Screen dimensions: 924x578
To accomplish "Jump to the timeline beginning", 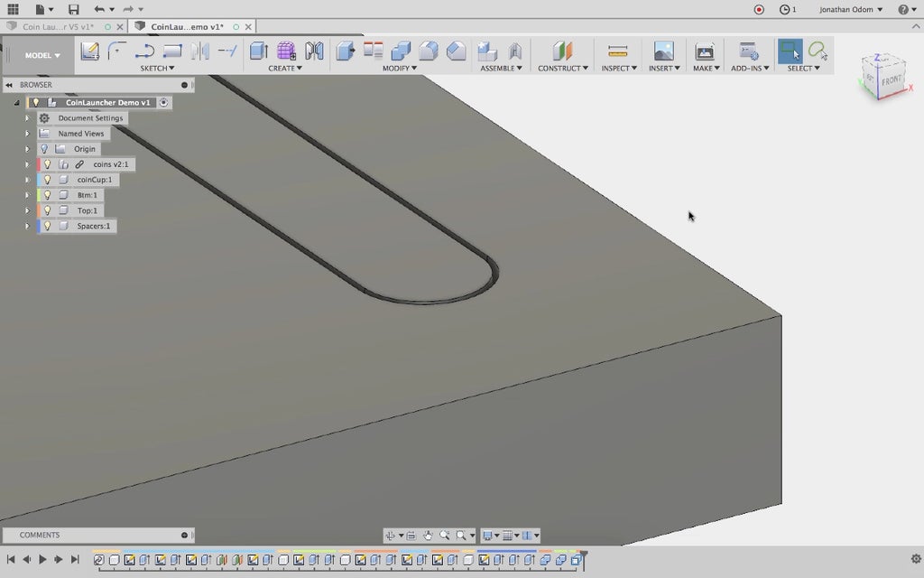I will pyautogui.click(x=11, y=559).
